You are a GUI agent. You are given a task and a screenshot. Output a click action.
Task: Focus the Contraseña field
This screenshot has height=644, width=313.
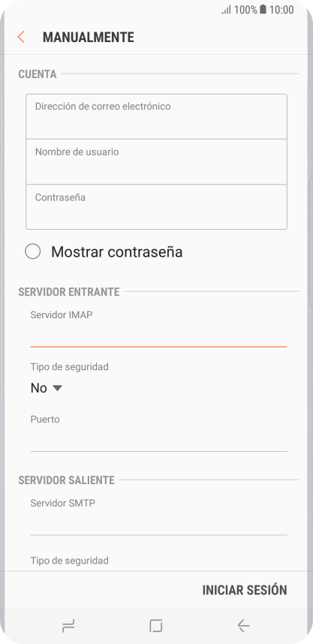click(156, 206)
